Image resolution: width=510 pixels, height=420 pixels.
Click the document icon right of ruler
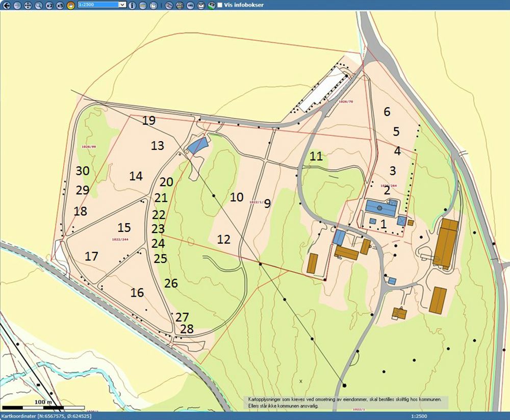(x=152, y=5)
